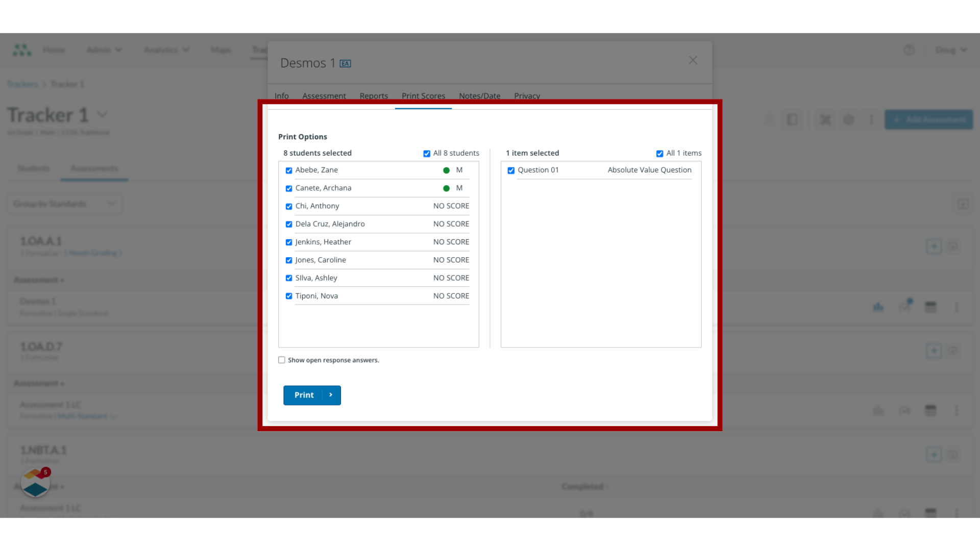Enable Show open response answers
Screen dimensions: 980x551
coord(281,360)
